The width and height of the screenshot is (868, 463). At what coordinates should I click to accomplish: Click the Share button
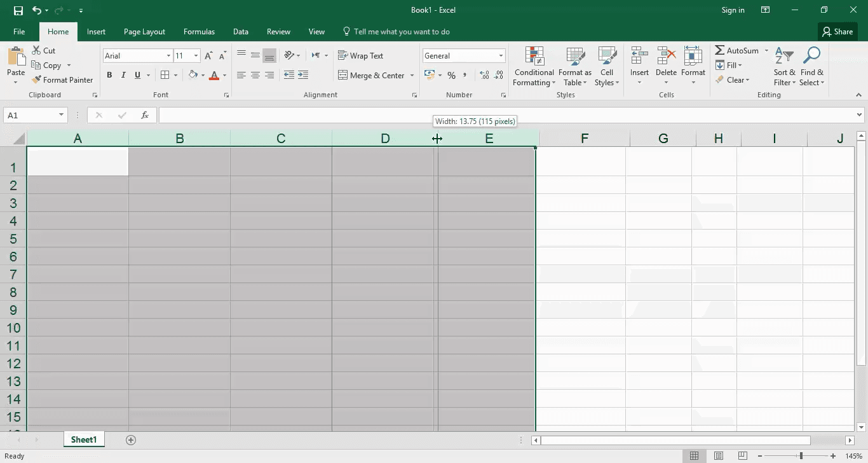[837, 32]
